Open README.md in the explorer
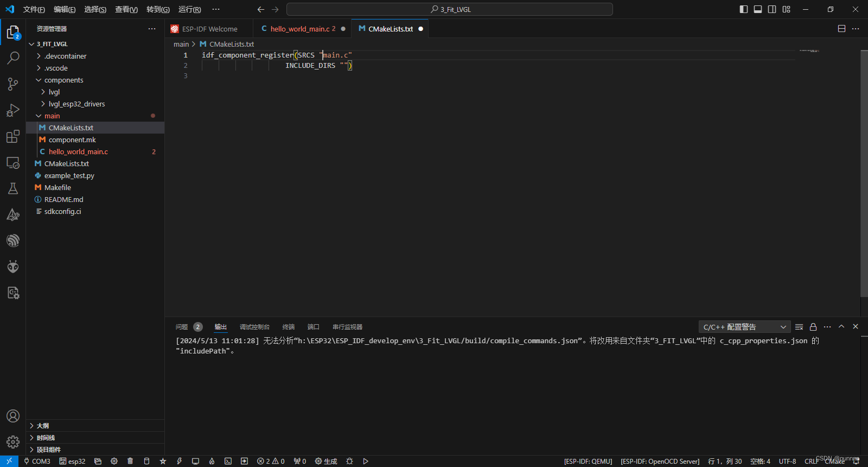 click(95, 199)
